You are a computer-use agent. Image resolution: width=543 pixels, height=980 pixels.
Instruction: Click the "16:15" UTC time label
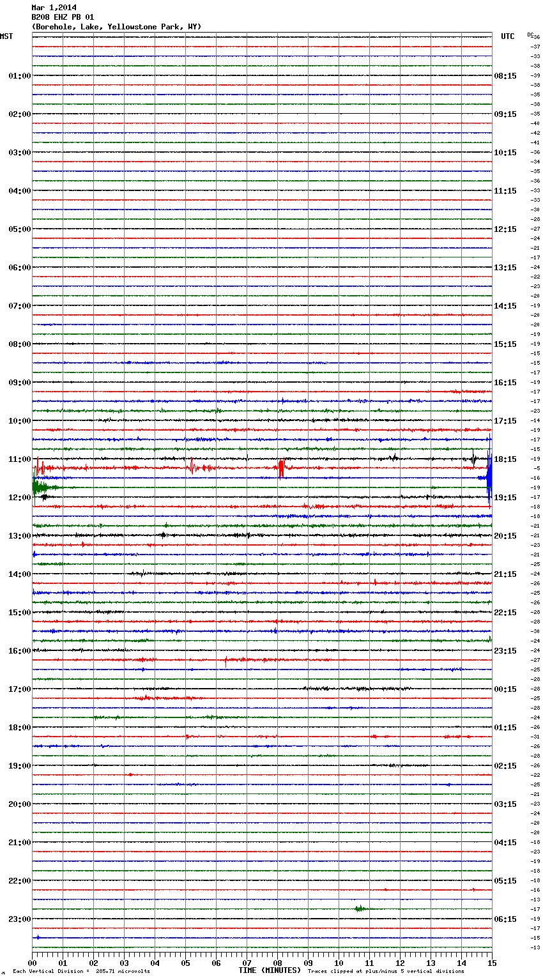(x=505, y=383)
